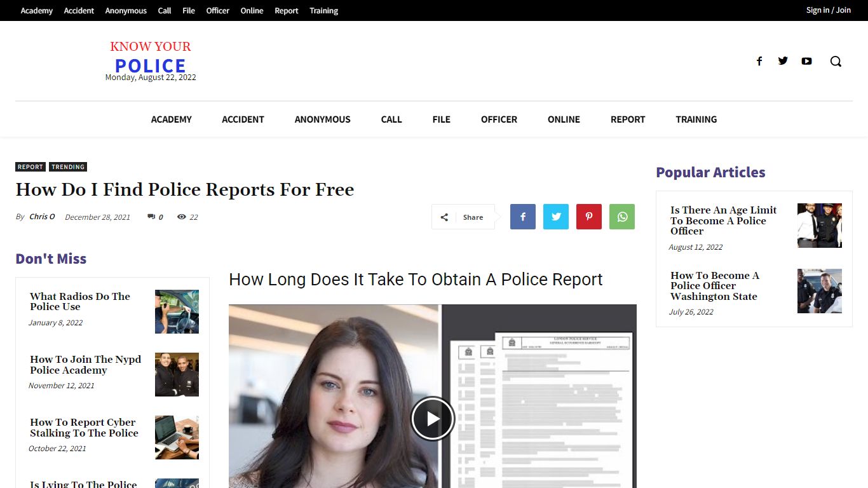Open the YouTube icon in header
Image resolution: width=868 pixels, height=488 pixels.
coord(806,61)
